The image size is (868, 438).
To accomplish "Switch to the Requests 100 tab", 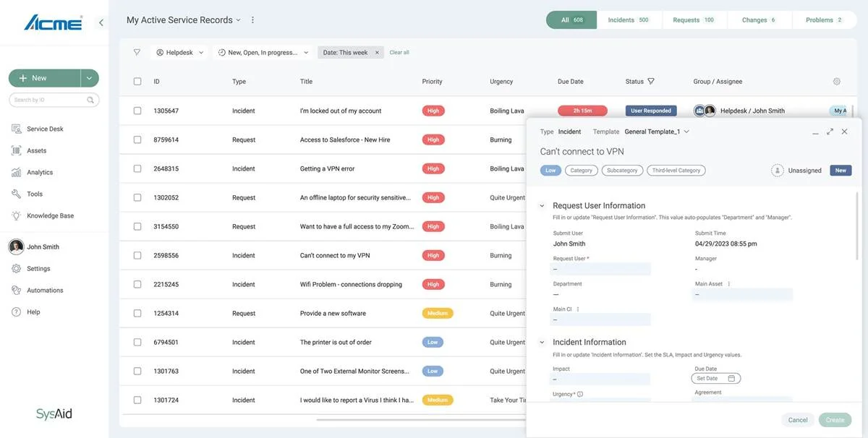I will (x=694, y=20).
